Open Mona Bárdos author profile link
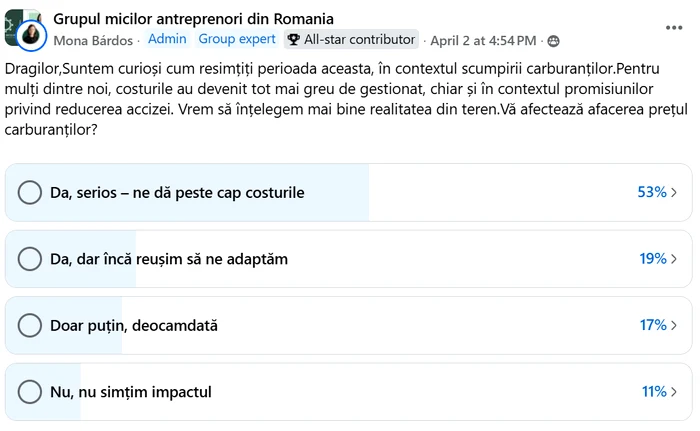Image resolution: width=700 pixels, height=431 pixels. 93,40
